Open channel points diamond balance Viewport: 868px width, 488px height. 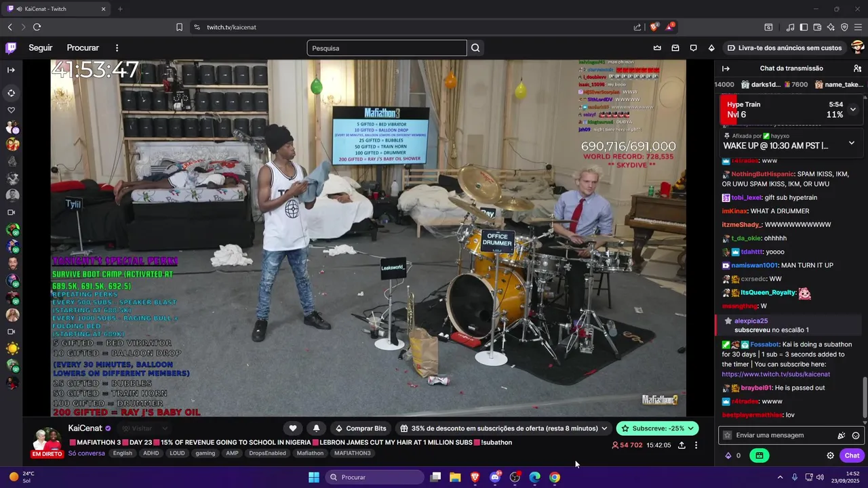[733, 455]
